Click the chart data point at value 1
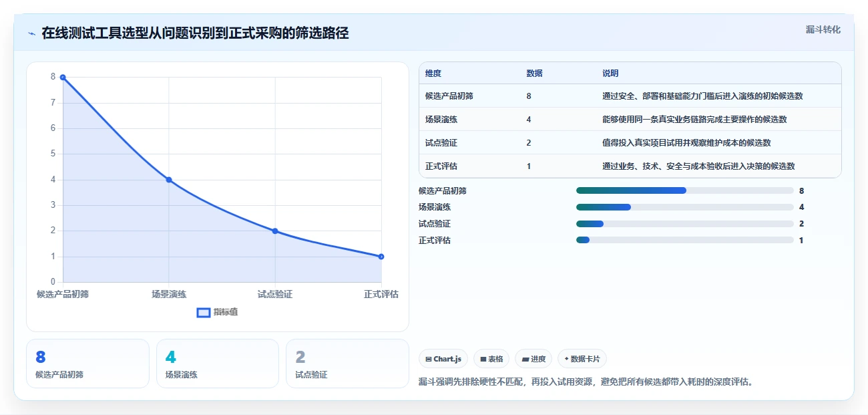The height and width of the screenshot is (415, 868). tap(381, 257)
